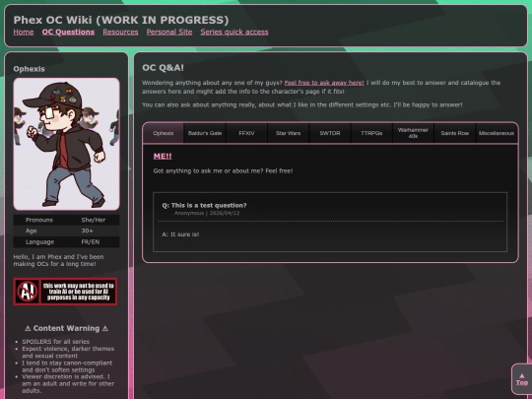The image size is (532, 399).
Task: Visit the Personal Site link
Action: (169, 32)
